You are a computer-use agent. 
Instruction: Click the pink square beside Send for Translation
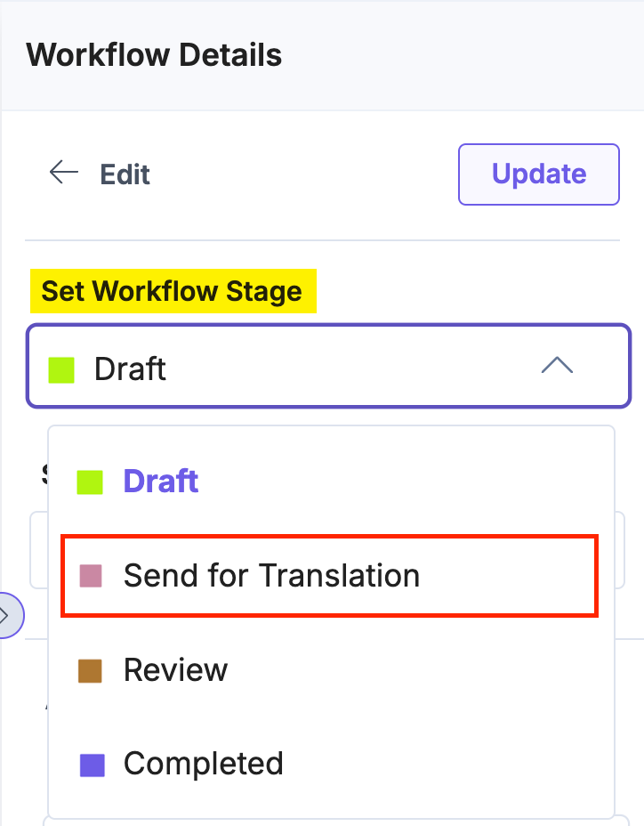coord(90,576)
